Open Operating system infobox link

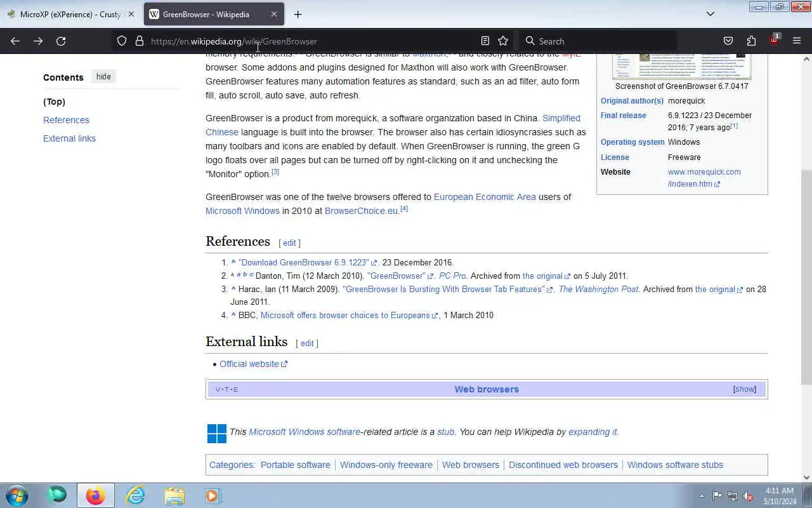point(632,142)
